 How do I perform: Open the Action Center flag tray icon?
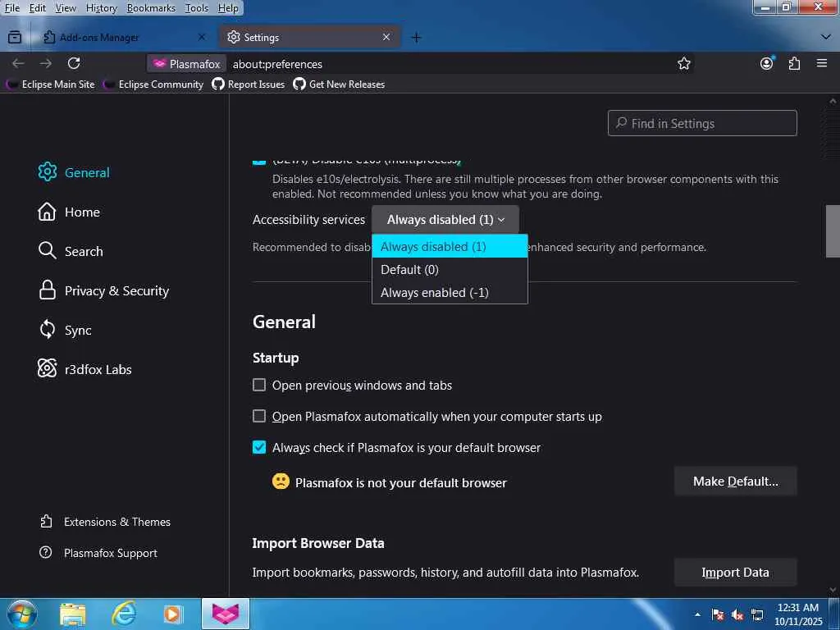click(x=718, y=615)
